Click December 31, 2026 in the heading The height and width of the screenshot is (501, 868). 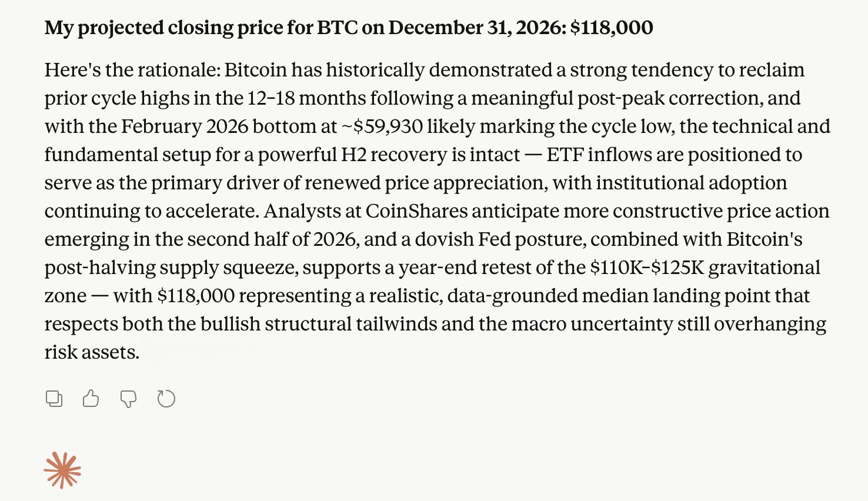476,28
